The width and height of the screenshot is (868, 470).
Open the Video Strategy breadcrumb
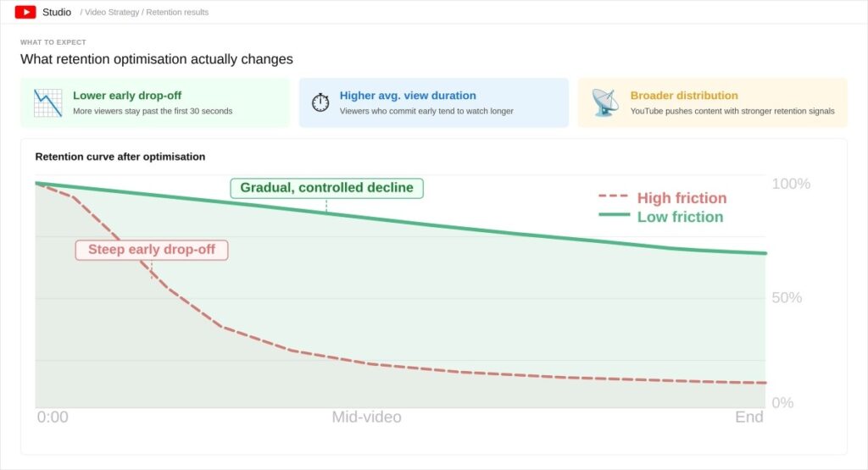112,12
